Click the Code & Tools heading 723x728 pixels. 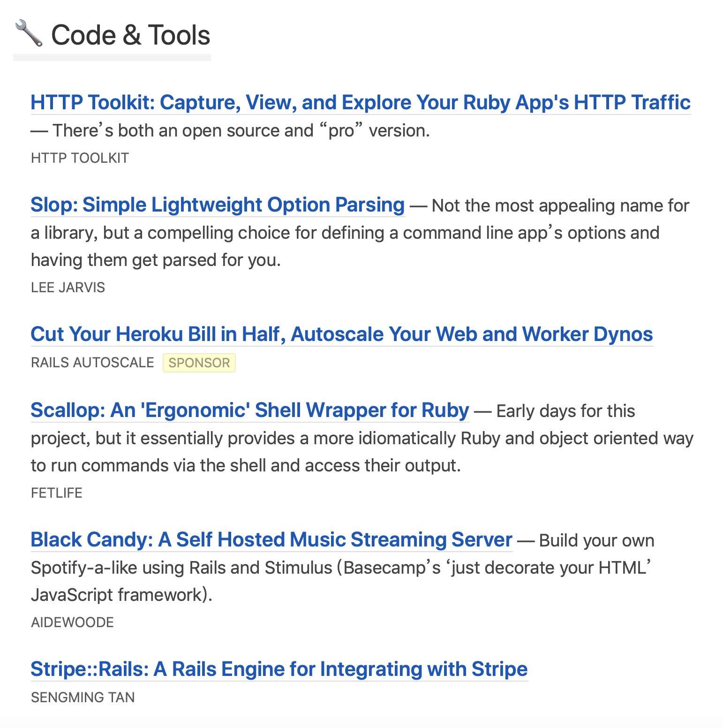coord(131,35)
